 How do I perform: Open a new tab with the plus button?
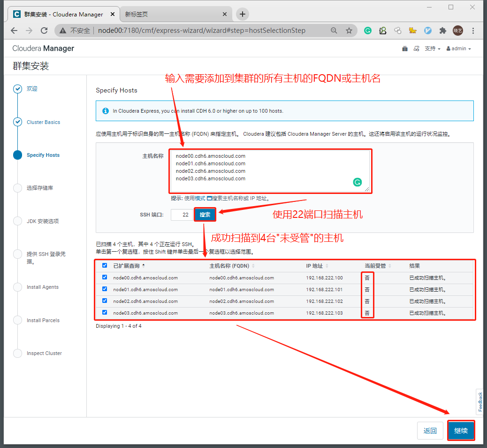243,14
